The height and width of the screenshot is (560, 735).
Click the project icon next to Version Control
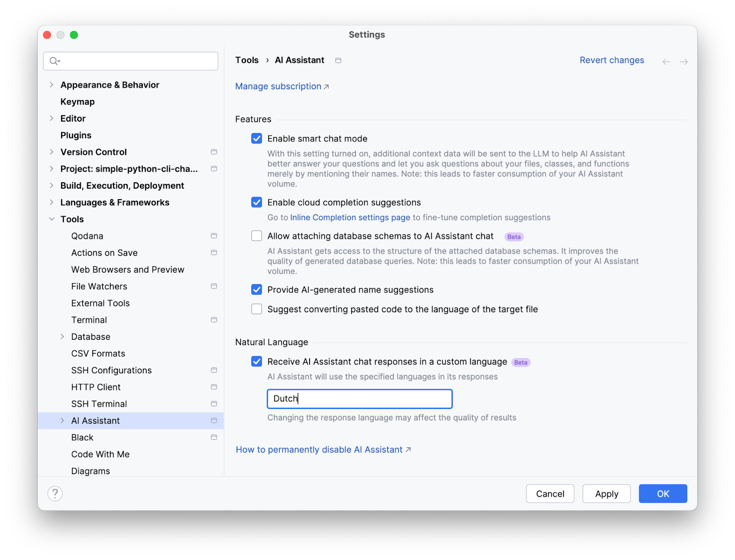click(214, 152)
